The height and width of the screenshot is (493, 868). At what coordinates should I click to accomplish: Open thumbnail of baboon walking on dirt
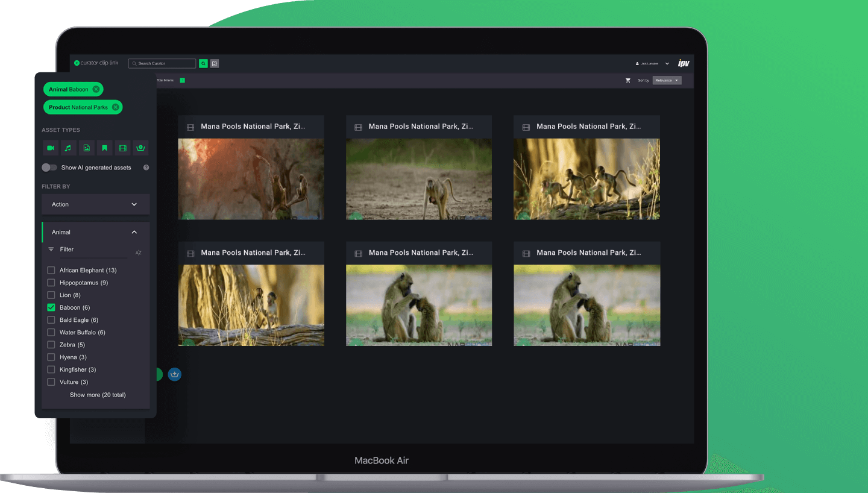point(419,179)
